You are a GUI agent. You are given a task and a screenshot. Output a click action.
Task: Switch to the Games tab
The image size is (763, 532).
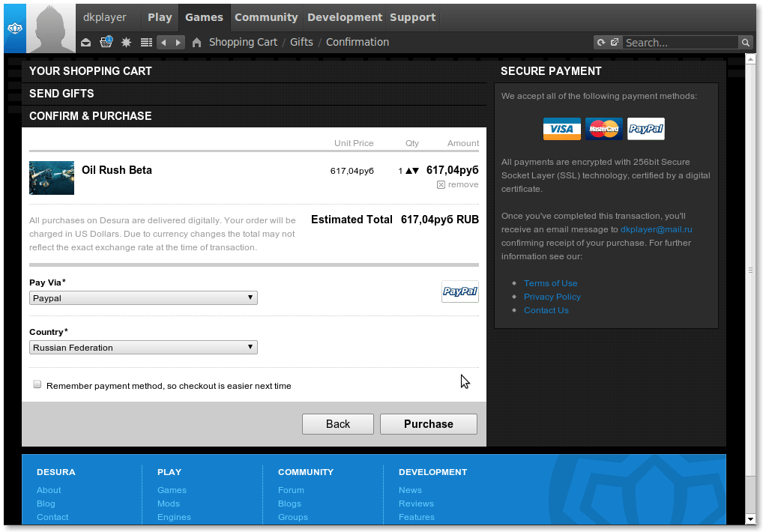[x=204, y=17]
